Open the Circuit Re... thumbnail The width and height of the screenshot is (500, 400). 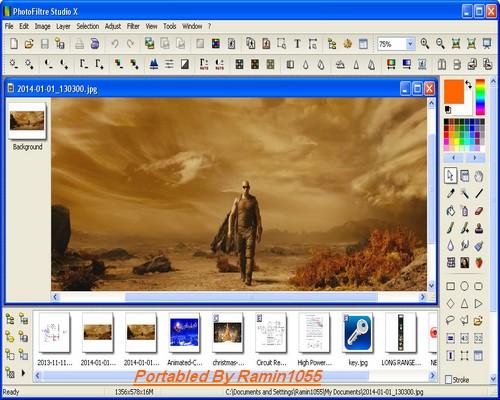(x=271, y=333)
